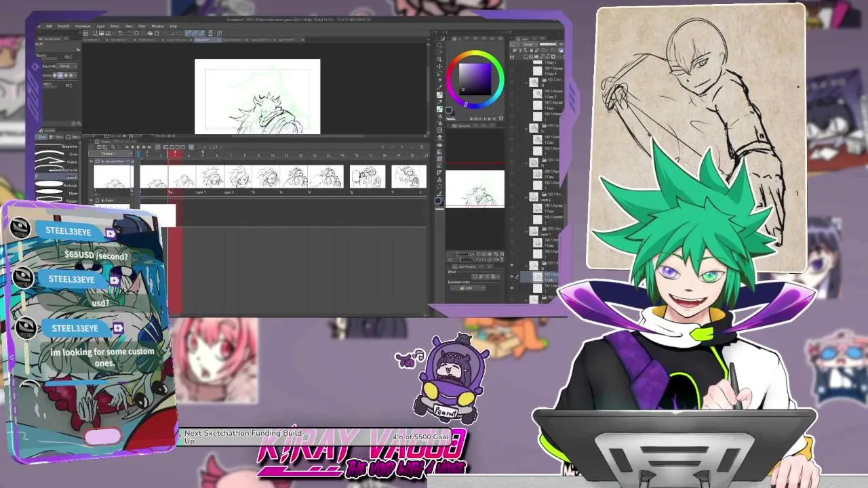Click the New document icon in command bar
Screen dimensions: 868x488
[94, 33]
